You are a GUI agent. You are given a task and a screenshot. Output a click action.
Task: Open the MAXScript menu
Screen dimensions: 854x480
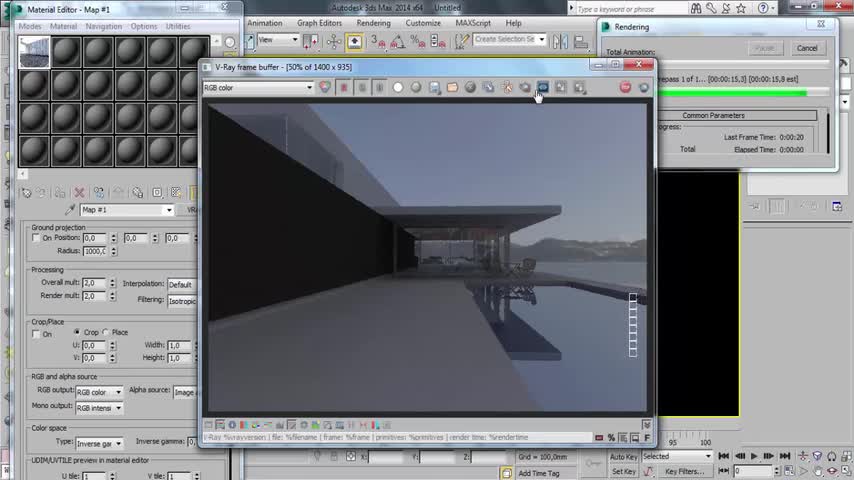473,23
